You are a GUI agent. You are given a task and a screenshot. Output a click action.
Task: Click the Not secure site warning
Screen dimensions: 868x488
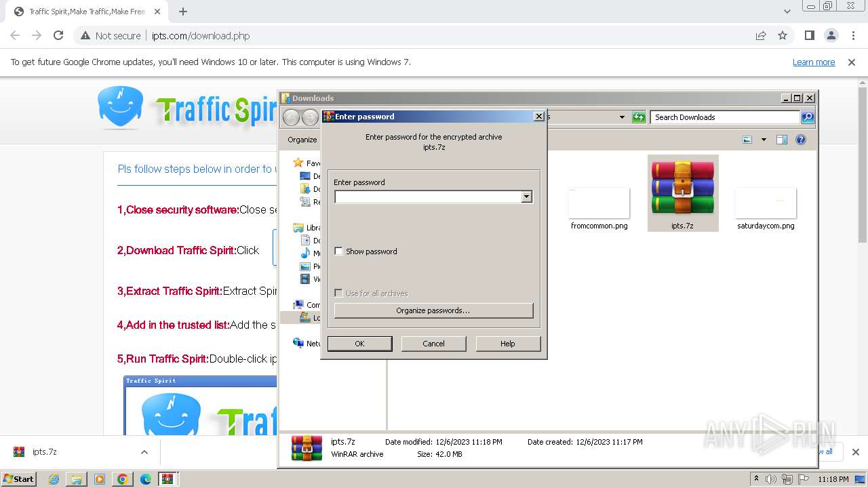(x=111, y=36)
